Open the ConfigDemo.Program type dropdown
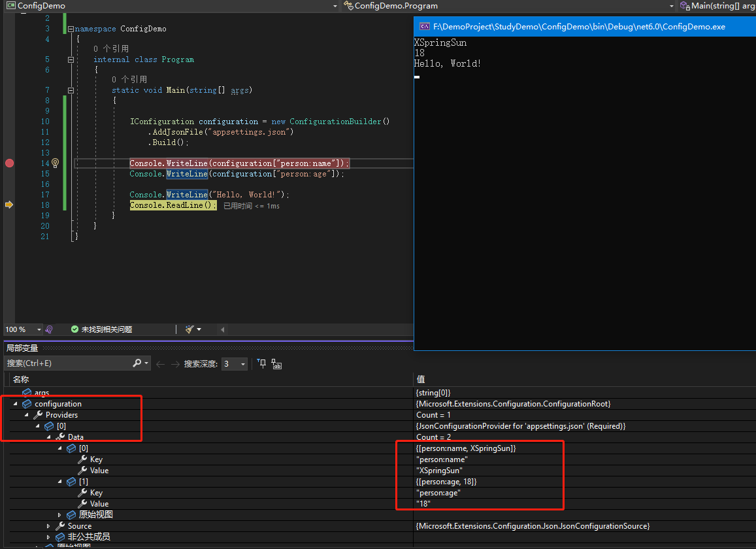The height and width of the screenshot is (549, 756). (672, 5)
